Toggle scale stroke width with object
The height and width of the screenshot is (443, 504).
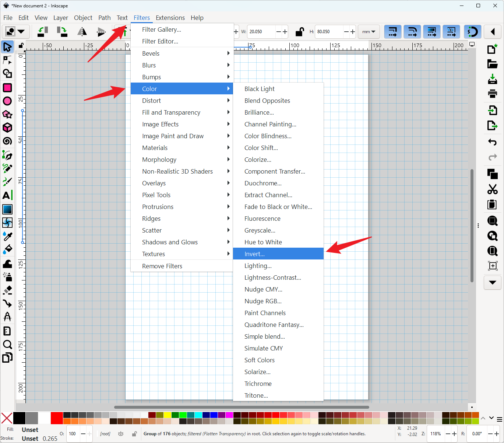(393, 32)
